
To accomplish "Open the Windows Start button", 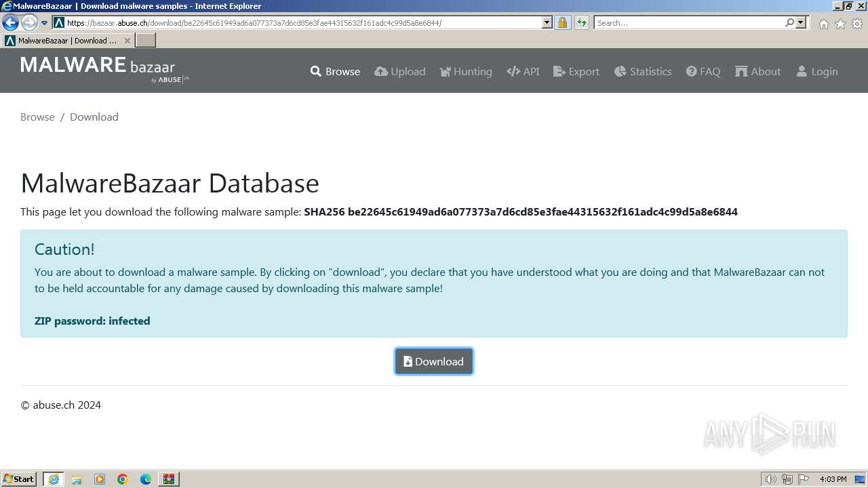I will coord(18,479).
